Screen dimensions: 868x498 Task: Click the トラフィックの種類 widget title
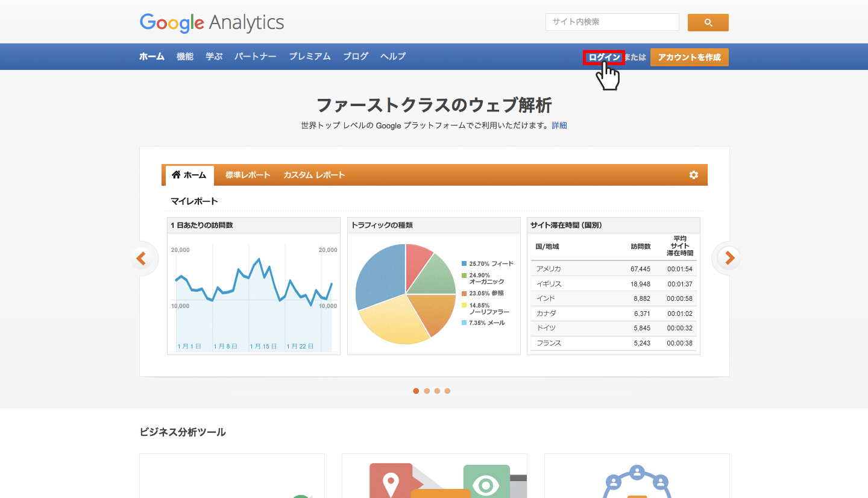(382, 225)
